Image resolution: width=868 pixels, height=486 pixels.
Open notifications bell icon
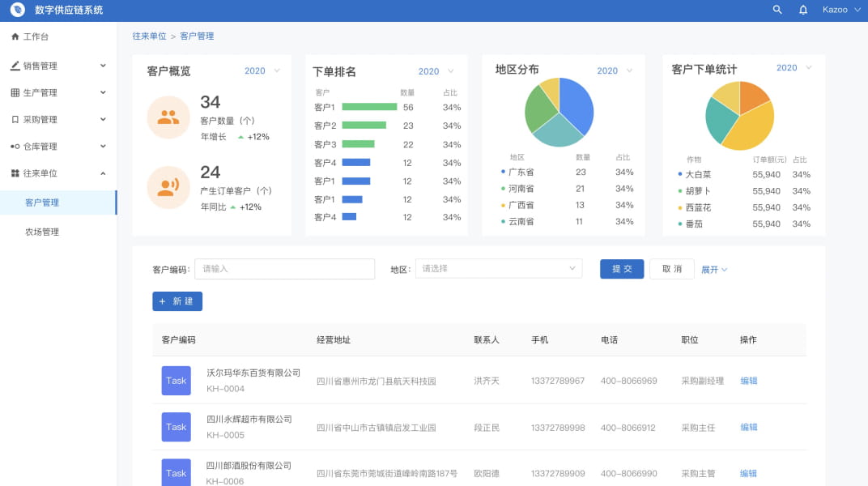(x=802, y=10)
